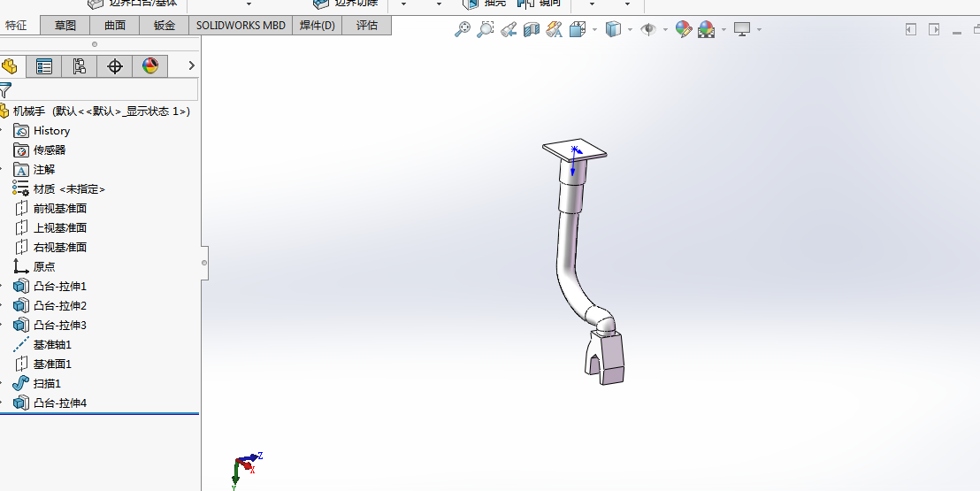Click History folder icon

click(21, 131)
